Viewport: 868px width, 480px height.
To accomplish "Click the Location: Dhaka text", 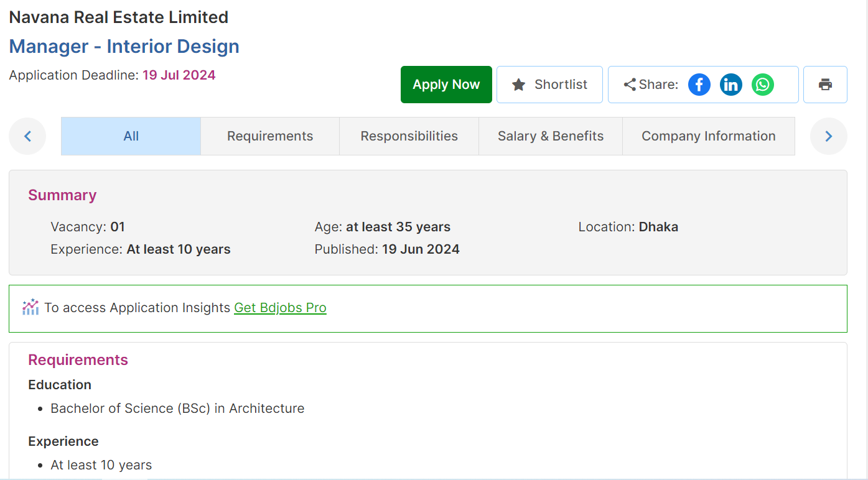I will tap(628, 227).
